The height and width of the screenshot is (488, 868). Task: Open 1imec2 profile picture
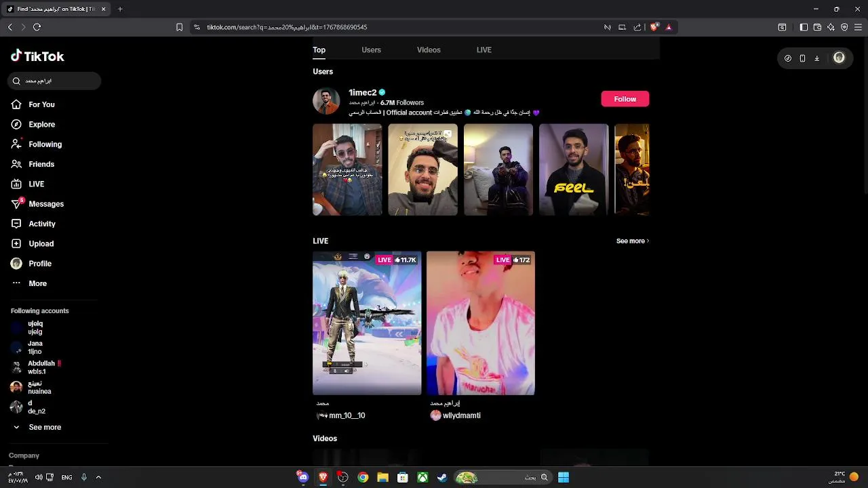(x=326, y=101)
